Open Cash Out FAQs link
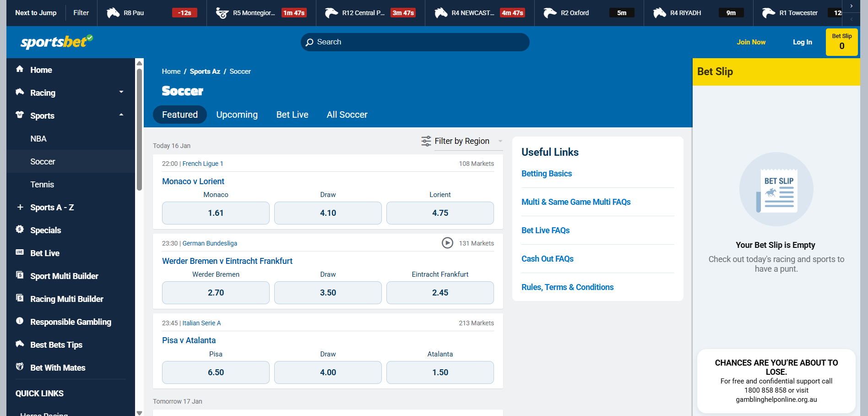Image resolution: width=868 pixels, height=416 pixels. tap(548, 259)
